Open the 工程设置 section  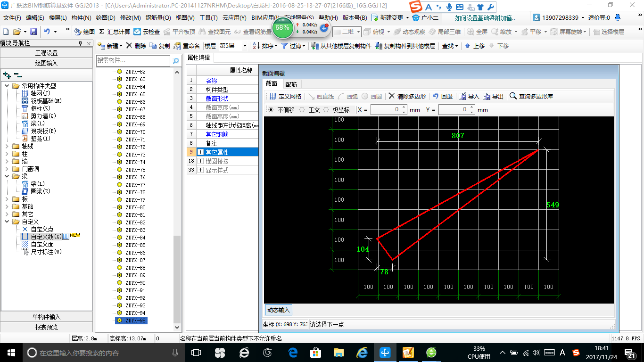(47, 53)
